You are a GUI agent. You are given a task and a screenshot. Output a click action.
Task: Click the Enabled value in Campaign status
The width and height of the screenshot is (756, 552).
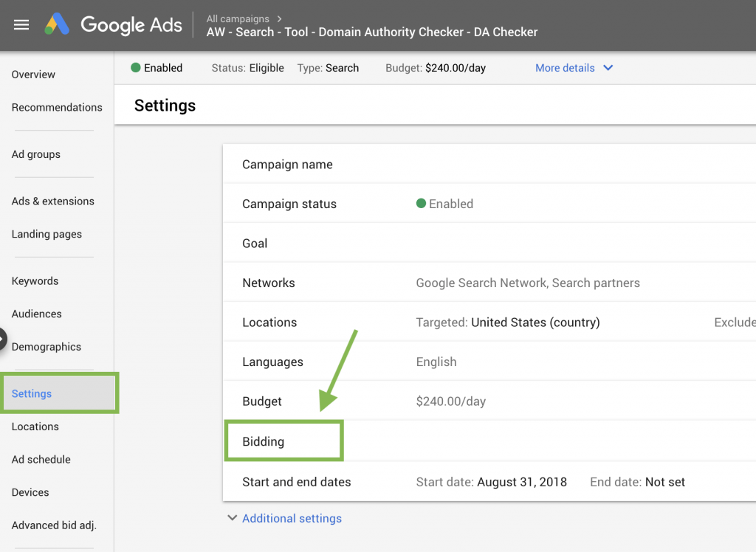[451, 204]
